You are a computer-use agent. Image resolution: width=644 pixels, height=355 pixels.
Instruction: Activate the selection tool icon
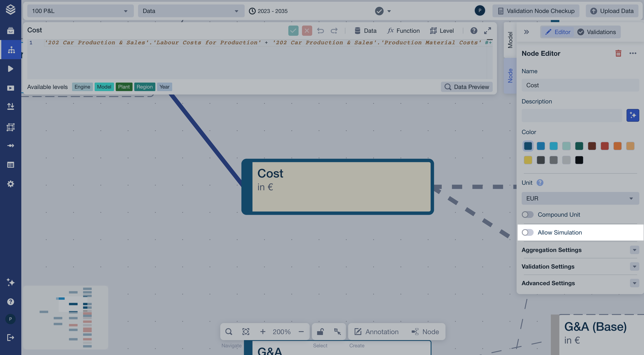point(337,332)
